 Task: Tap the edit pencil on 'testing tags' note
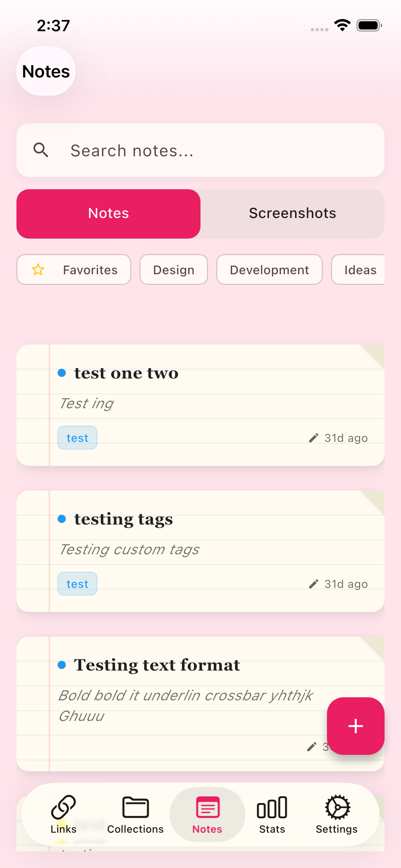tap(314, 584)
